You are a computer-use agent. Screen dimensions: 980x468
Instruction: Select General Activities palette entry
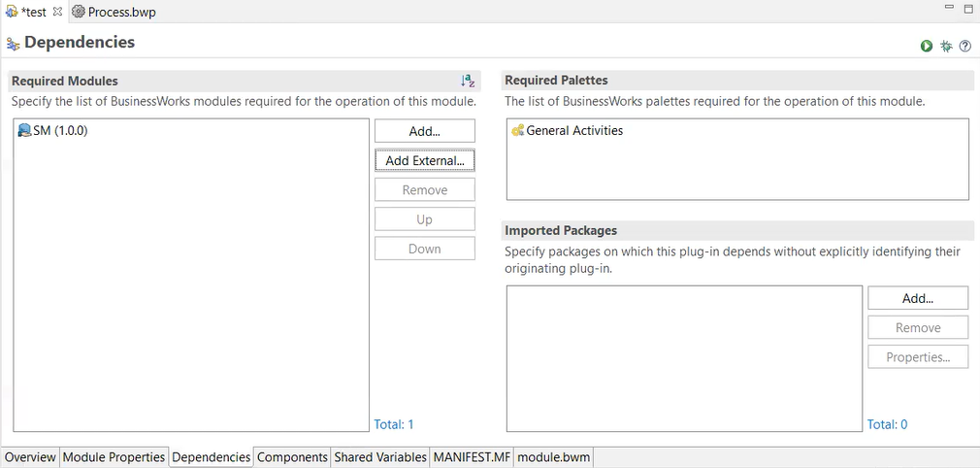tap(574, 130)
